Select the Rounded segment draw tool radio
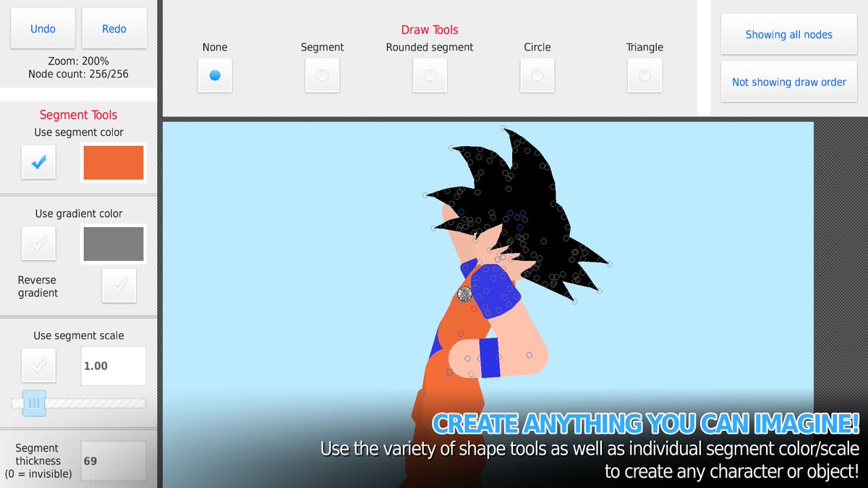 430,75
